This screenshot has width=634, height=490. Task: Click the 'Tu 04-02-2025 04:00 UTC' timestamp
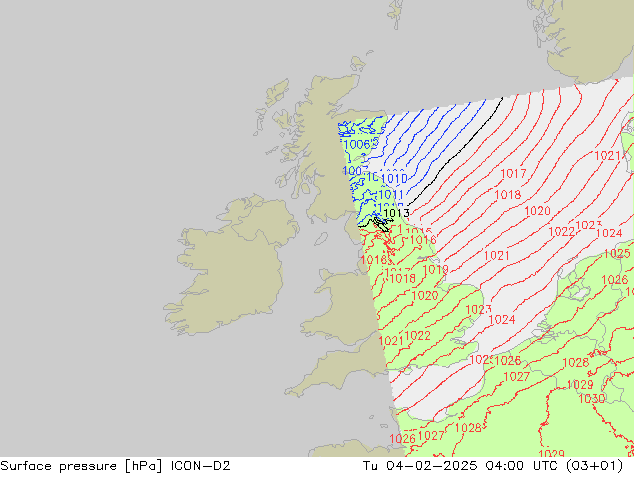462,466
